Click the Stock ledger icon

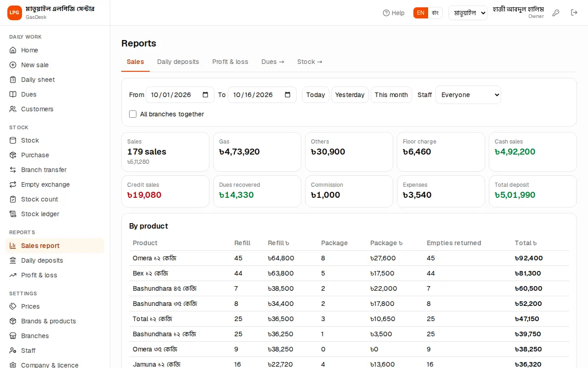(13, 214)
